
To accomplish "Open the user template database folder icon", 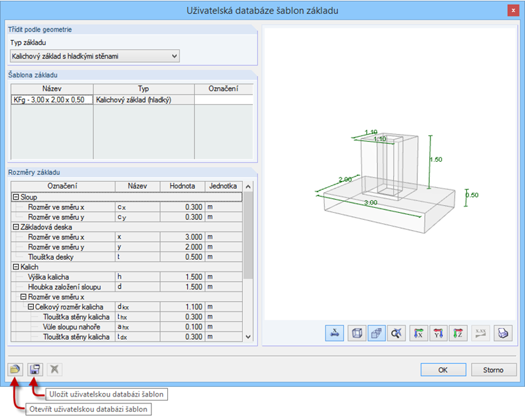I will coord(15,370).
